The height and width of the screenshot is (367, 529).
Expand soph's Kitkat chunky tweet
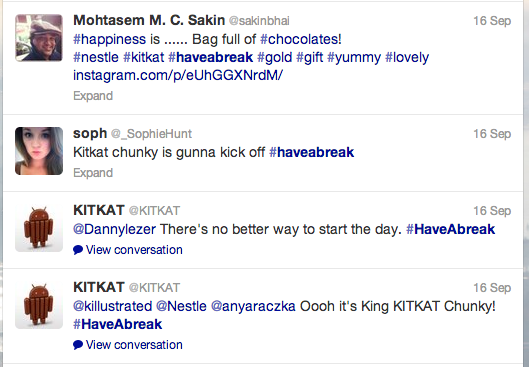[93, 173]
